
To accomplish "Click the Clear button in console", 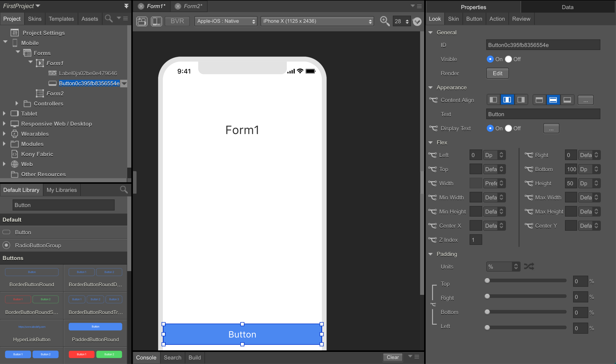I will 393,357.
